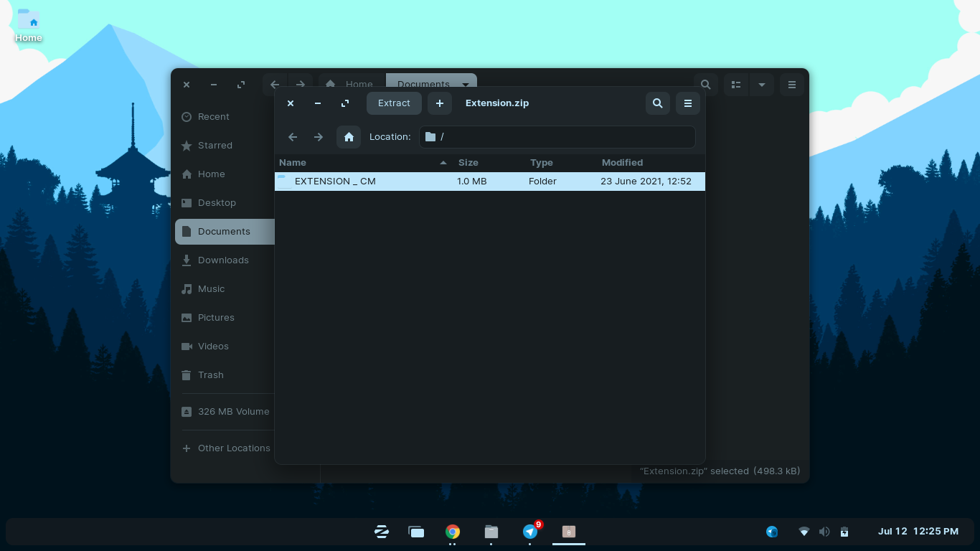Toggle the list view icon in Files
The width and height of the screenshot is (980, 551).
736,85
